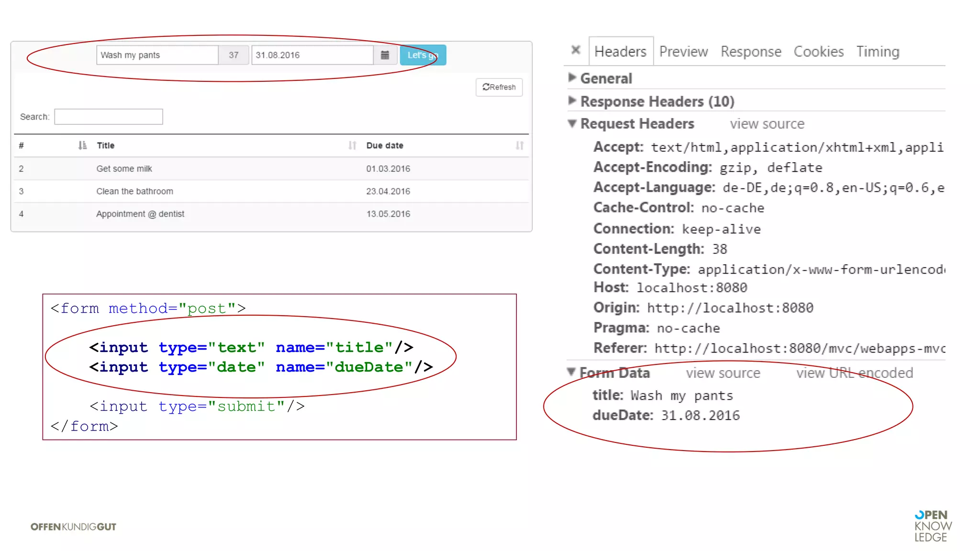Sort table by Due date column arrows
Screen dimensions: 980x551
tap(520, 145)
